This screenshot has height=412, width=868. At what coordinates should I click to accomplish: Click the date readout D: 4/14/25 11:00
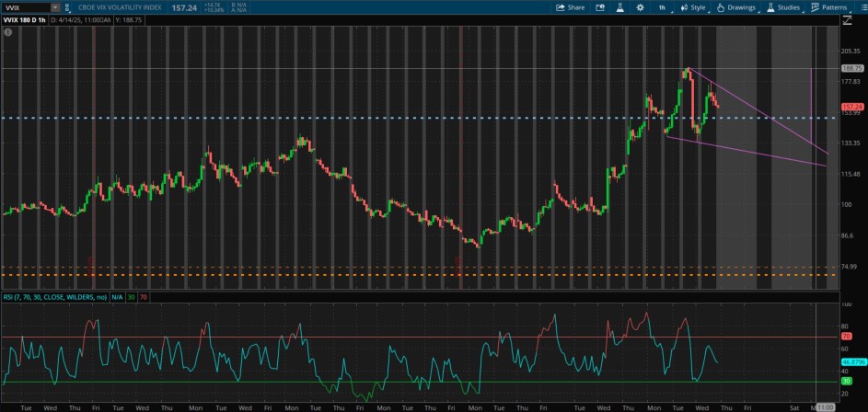(x=80, y=20)
